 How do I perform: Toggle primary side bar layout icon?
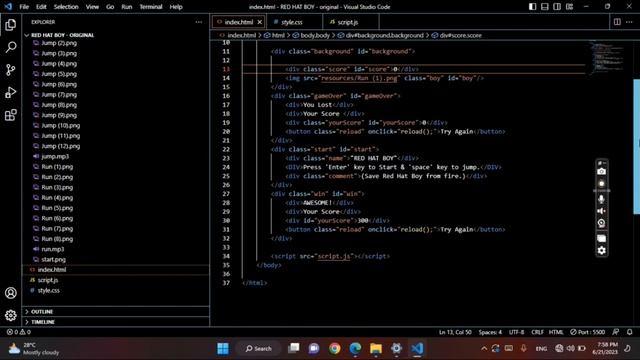(x=532, y=7)
